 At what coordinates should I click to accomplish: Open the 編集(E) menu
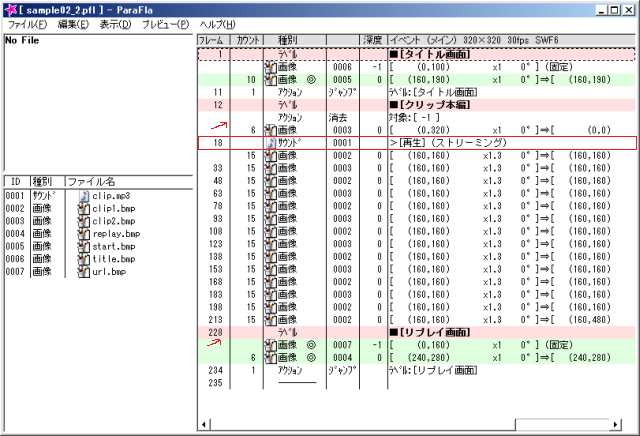tap(73, 24)
